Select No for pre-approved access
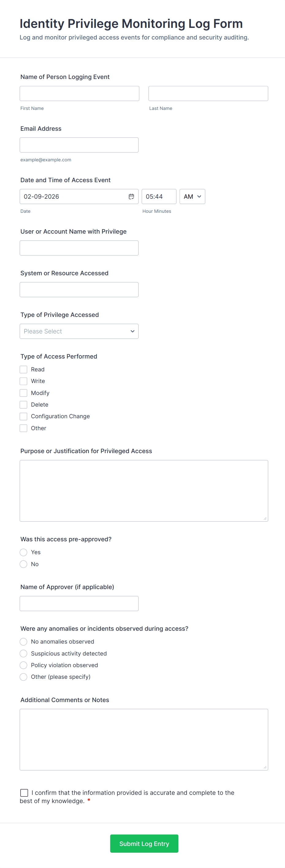The width and height of the screenshot is (285, 868). (23, 564)
